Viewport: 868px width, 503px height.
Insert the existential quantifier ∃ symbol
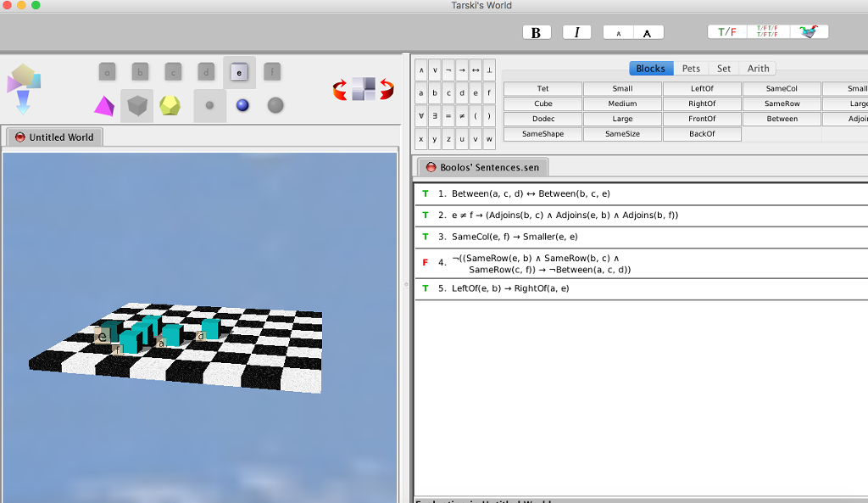tap(435, 116)
